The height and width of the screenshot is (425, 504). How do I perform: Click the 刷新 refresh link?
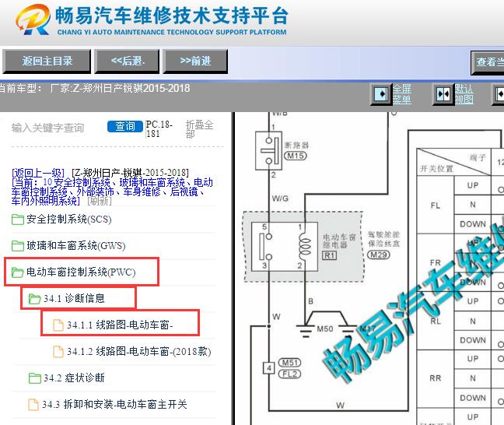pos(100,201)
